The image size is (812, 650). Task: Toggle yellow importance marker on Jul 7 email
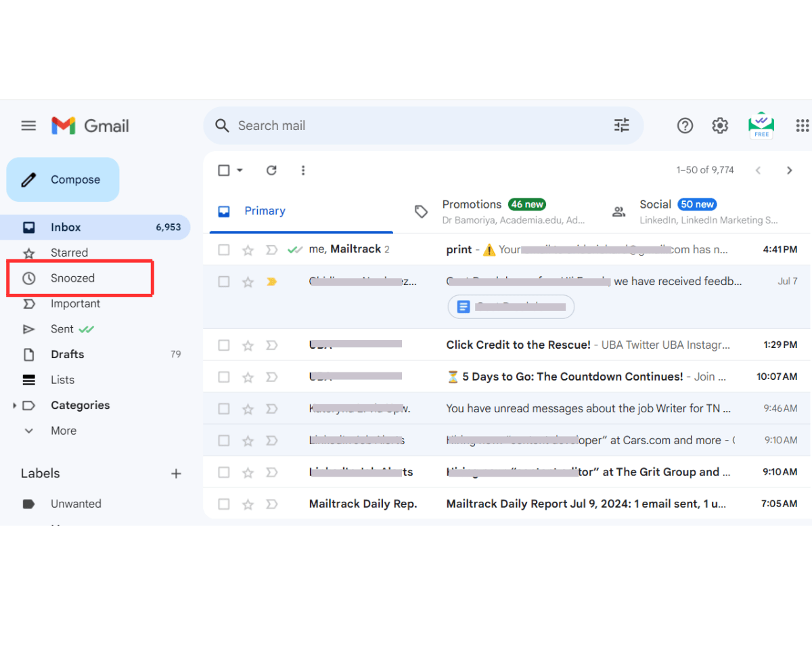271,282
